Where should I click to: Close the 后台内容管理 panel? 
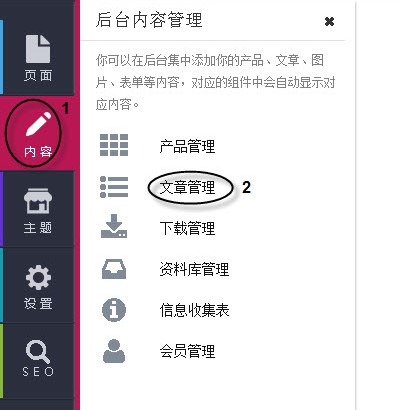click(x=329, y=22)
